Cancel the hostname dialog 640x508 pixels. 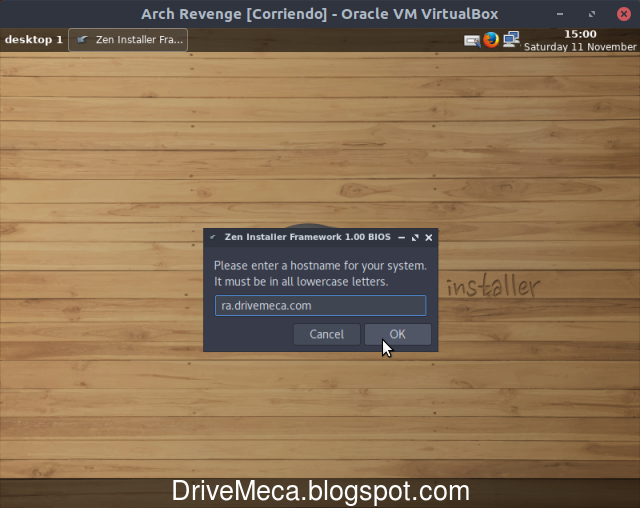click(x=327, y=334)
